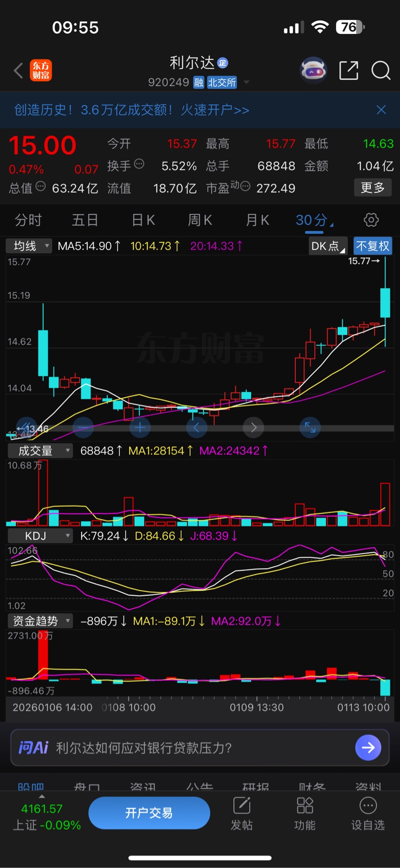The height and width of the screenshot is (868, 400).
Task: Switch to the 日K tab
Action: [x=143, y=220]
